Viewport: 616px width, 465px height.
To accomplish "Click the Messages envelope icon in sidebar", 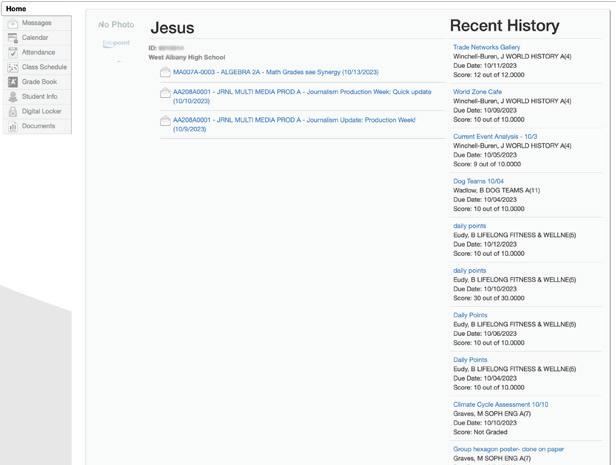I will click(13, 23).
